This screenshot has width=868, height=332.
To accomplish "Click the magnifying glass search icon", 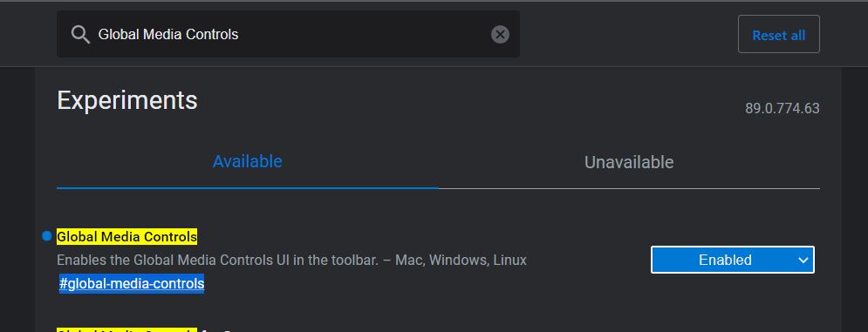I will 80,34.
